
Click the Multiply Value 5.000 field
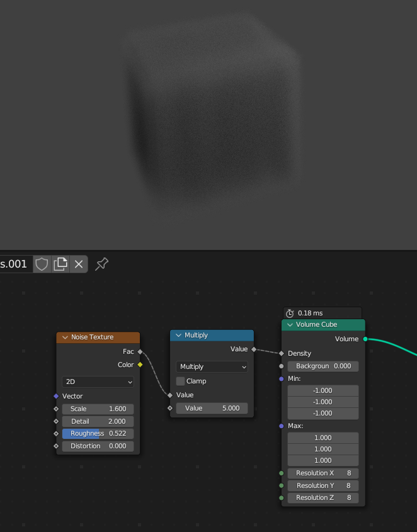coord(212,408)
